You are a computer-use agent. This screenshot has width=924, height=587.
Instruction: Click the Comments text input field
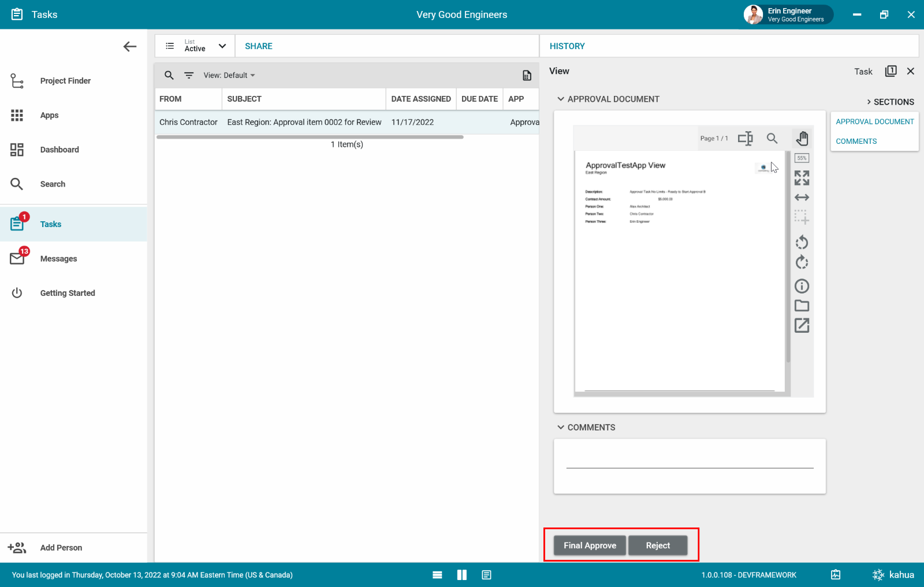[690, 461]
